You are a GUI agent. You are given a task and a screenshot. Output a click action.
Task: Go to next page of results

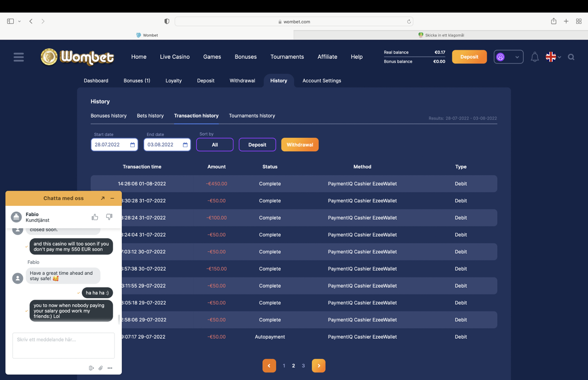tap(318, 366)
